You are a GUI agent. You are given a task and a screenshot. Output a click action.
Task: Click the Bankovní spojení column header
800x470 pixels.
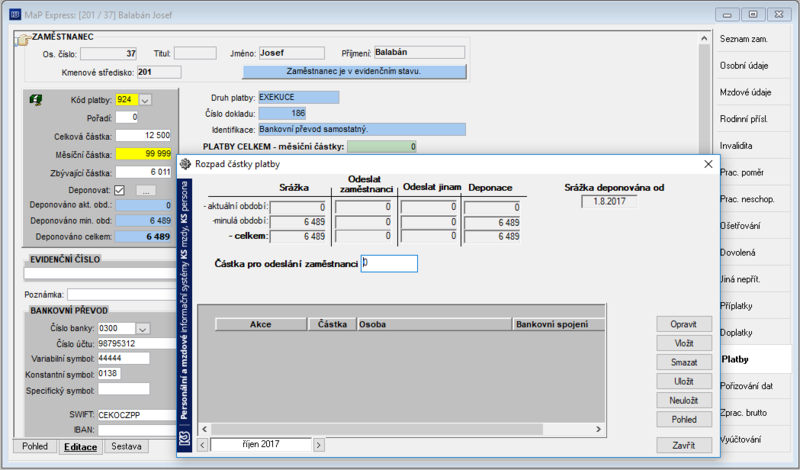tap(559, 324)
